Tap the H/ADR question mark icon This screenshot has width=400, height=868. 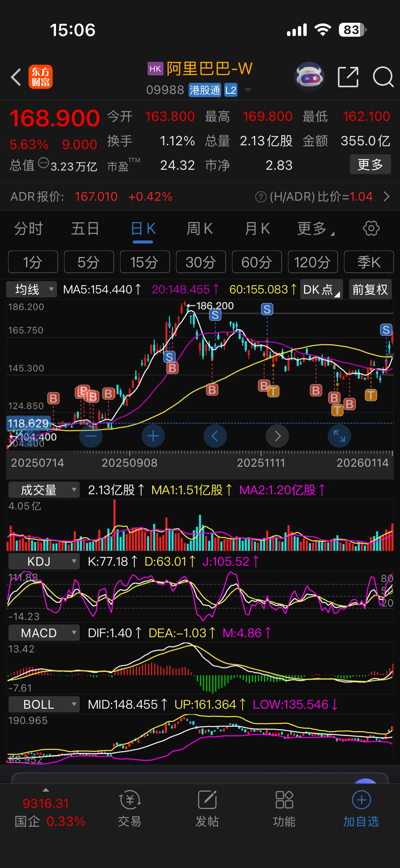tap(261, 197)
